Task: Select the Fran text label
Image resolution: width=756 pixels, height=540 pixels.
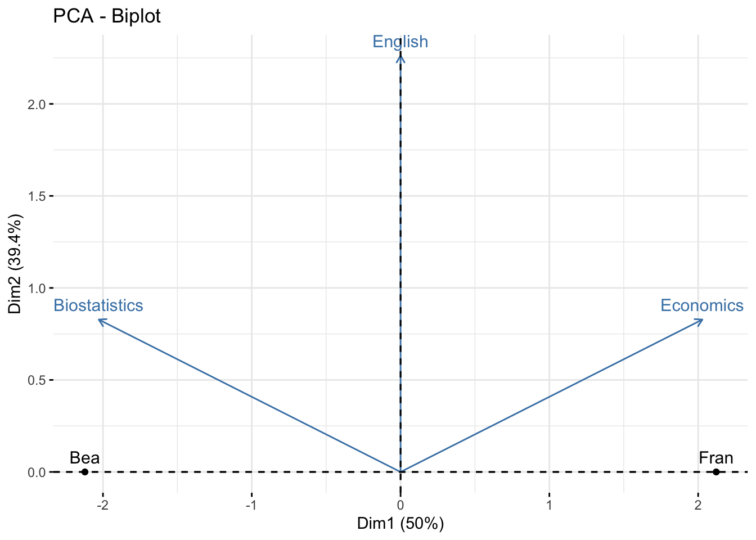Action: [x=715, y=458]
